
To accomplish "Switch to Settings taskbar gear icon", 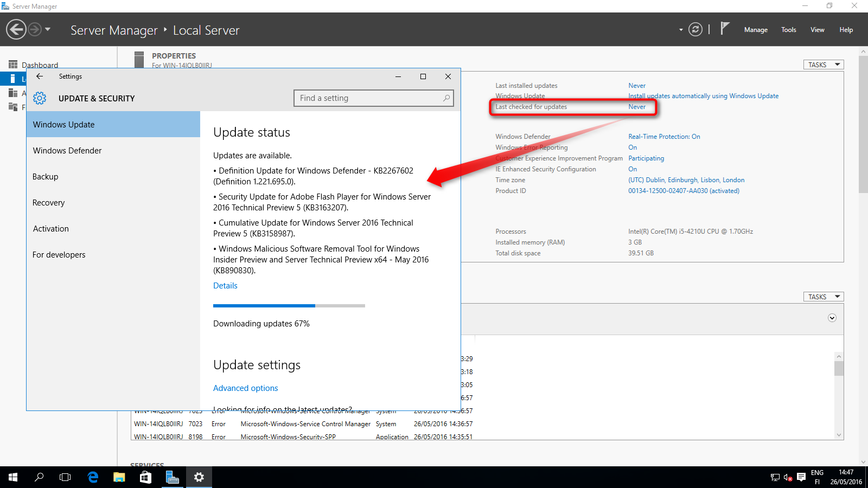I will tap(199, 477).
